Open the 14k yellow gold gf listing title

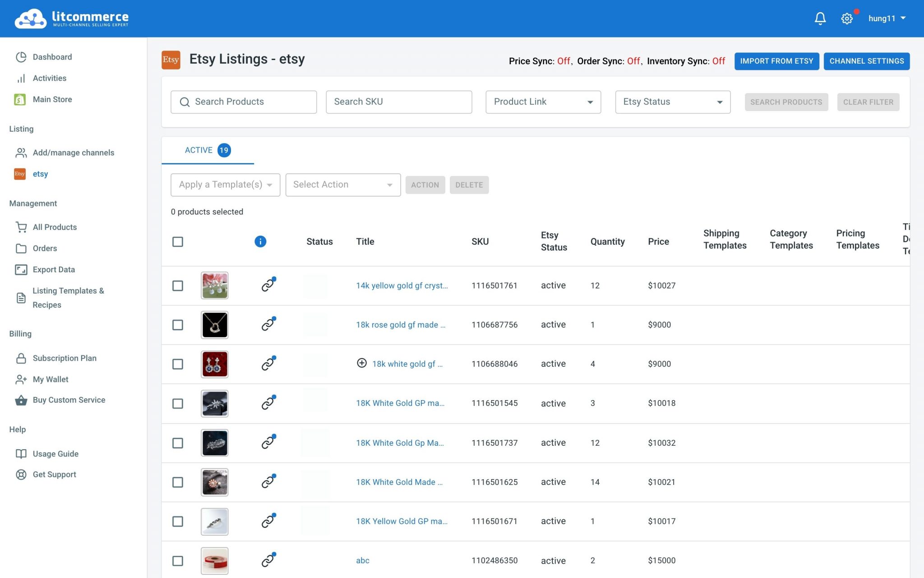[402, 285]
